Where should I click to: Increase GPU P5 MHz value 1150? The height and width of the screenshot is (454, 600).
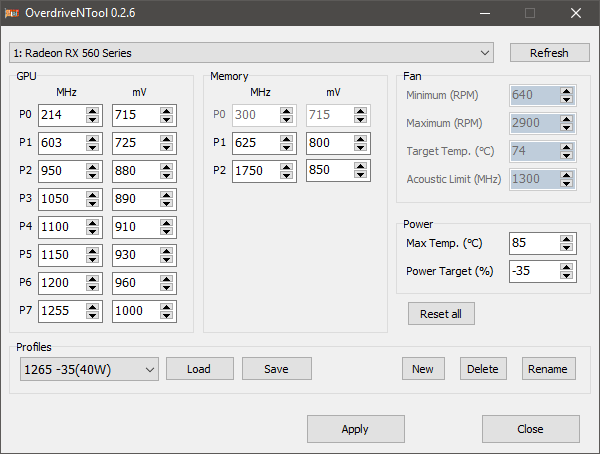(92, 251)
